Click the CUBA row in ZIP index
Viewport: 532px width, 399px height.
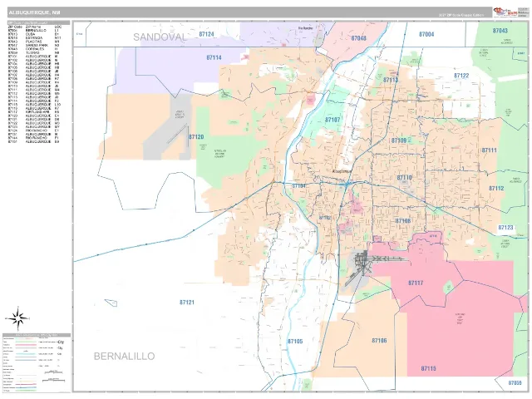pos(35,34)
